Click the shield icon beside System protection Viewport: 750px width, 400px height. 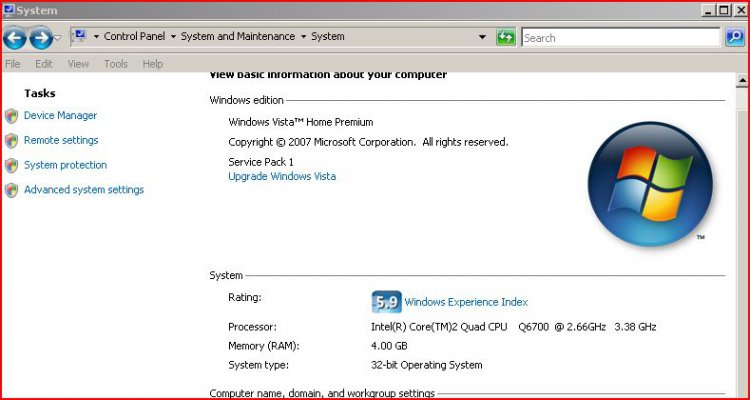(x=11, y=166)
